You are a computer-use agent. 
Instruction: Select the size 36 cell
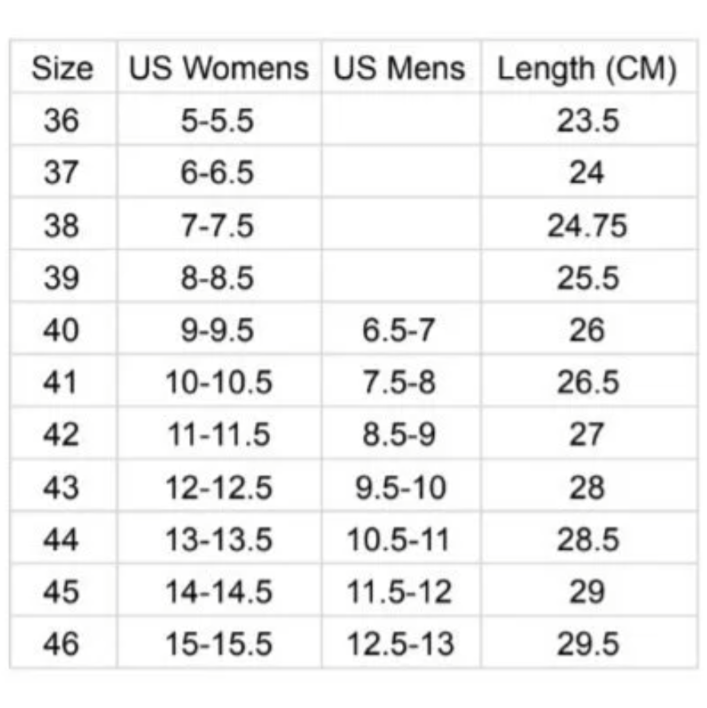[62, 121]
